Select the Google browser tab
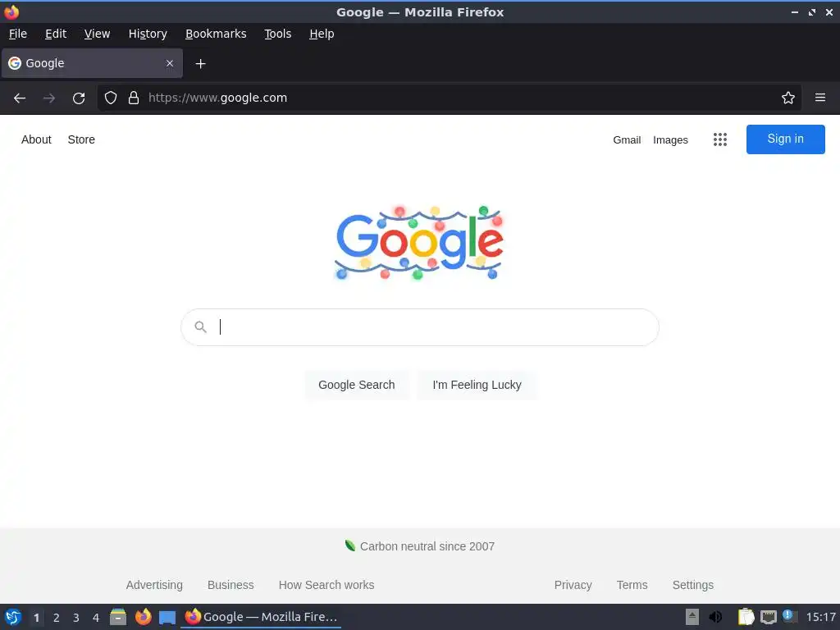840x630 pixels. (x=92, y=63)
